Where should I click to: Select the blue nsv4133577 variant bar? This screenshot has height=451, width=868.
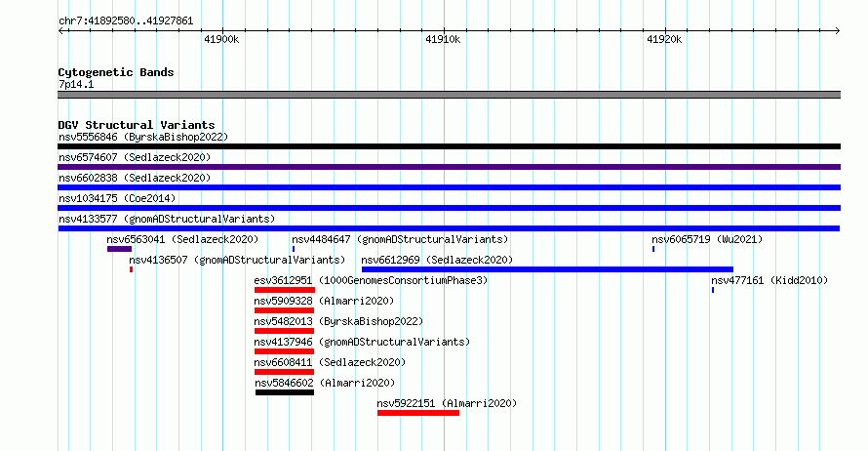click(449, 228)
